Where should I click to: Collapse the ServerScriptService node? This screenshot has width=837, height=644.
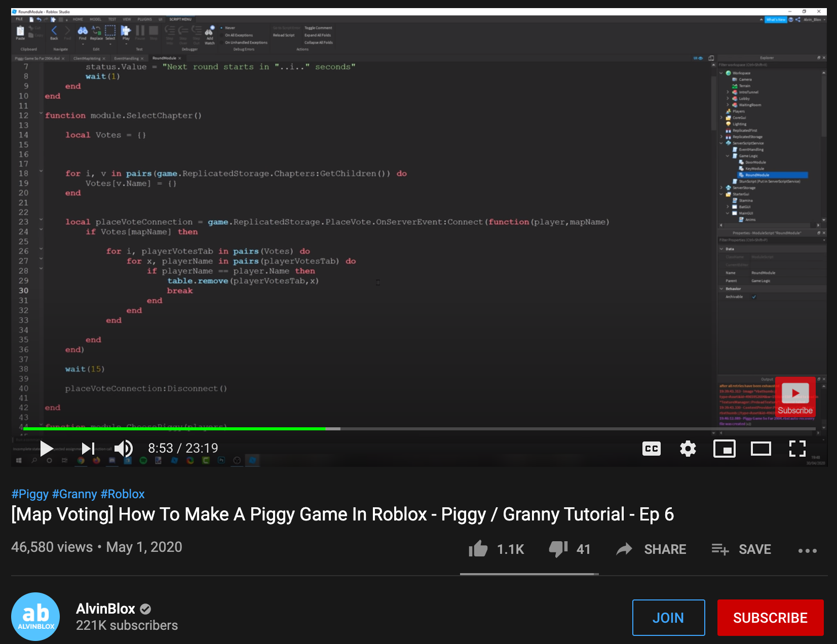point(721,143)
